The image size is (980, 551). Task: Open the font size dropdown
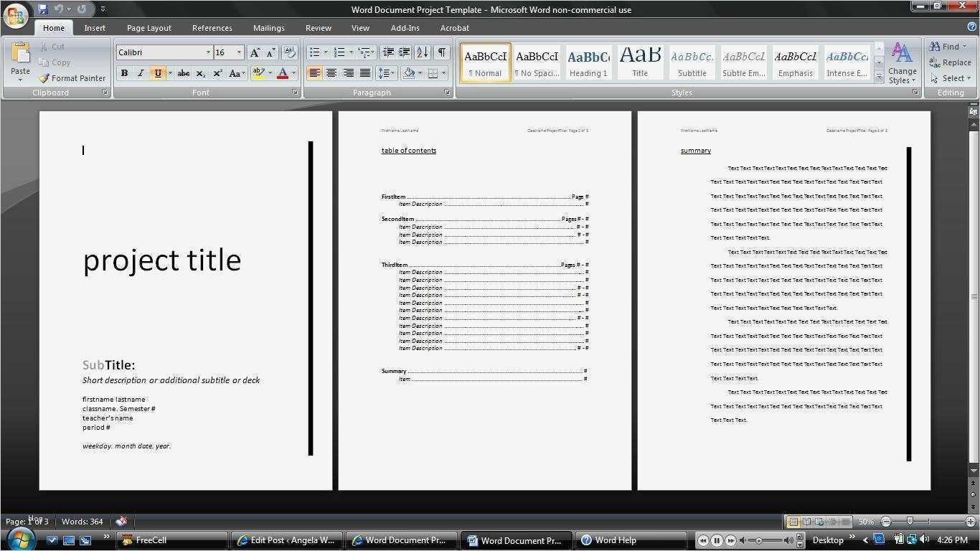click(238, 52)
